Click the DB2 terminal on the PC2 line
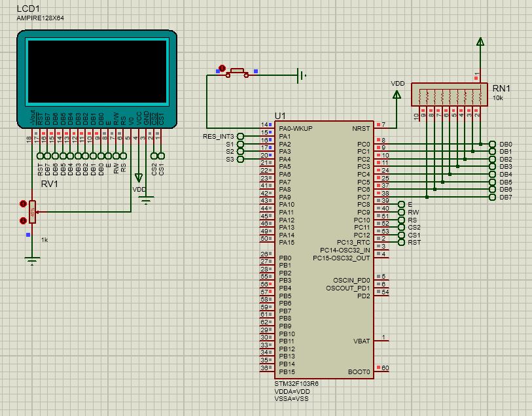Viewport: 532px width, 416px height. pos(492,159)
